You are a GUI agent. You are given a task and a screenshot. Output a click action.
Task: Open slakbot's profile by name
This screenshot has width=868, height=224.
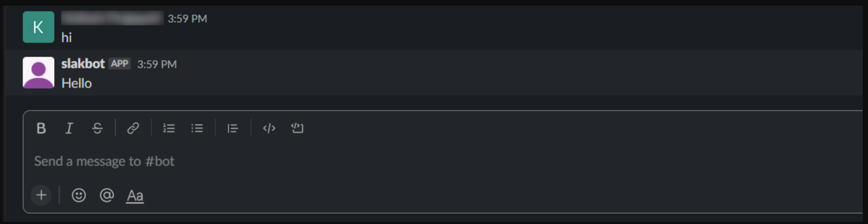click(83, 64)
